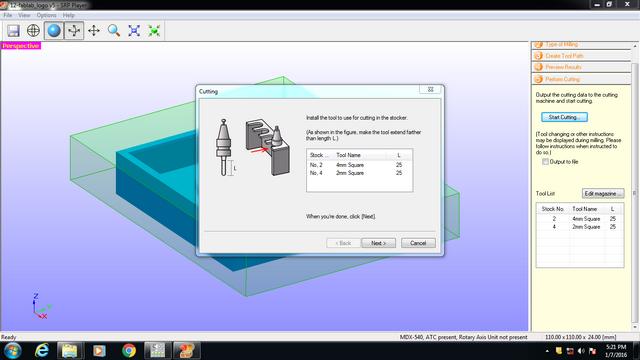Click the model dimensions in status bar
The height and width of the screenshot is (360, 640).
pos(580,337)
